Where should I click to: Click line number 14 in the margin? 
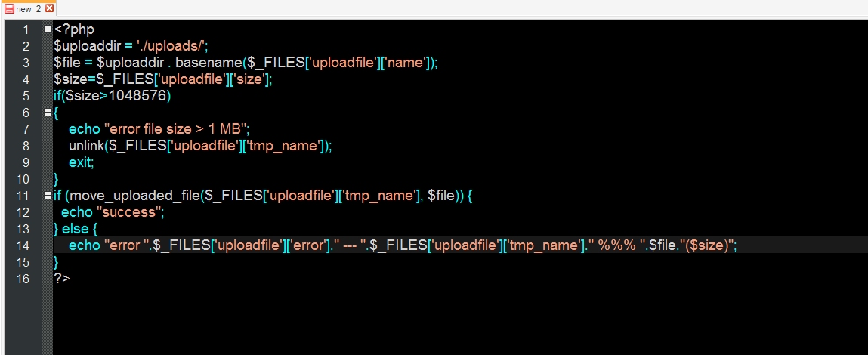coord(22,245)
